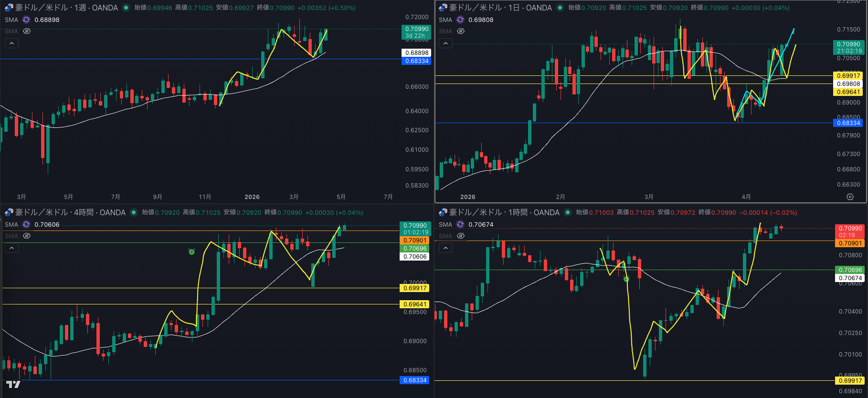
Task: Select the 豪ドル／米ドル 4時間 chart title
Action: click(x=70, y=212)
